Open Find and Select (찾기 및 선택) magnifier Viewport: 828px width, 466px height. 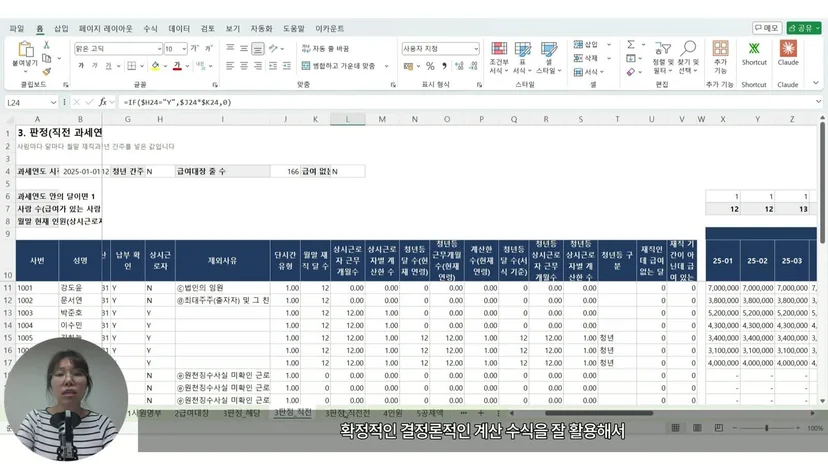[688, 58]
